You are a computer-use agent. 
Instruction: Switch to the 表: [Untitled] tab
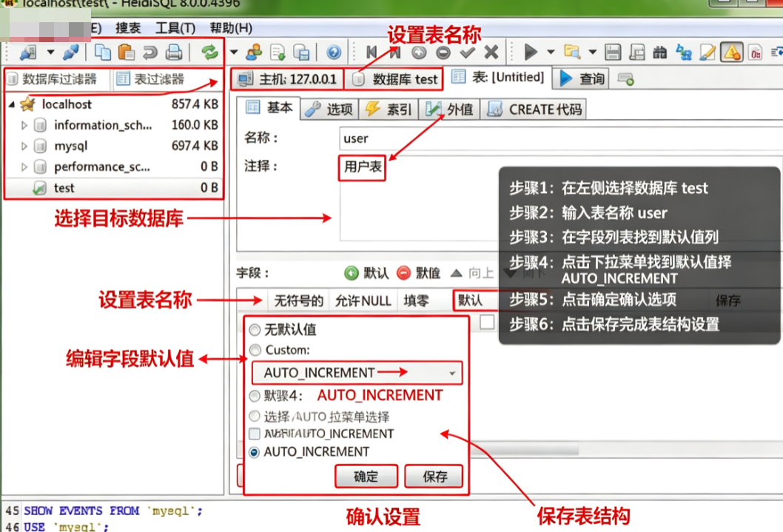[x=498, y=78]
